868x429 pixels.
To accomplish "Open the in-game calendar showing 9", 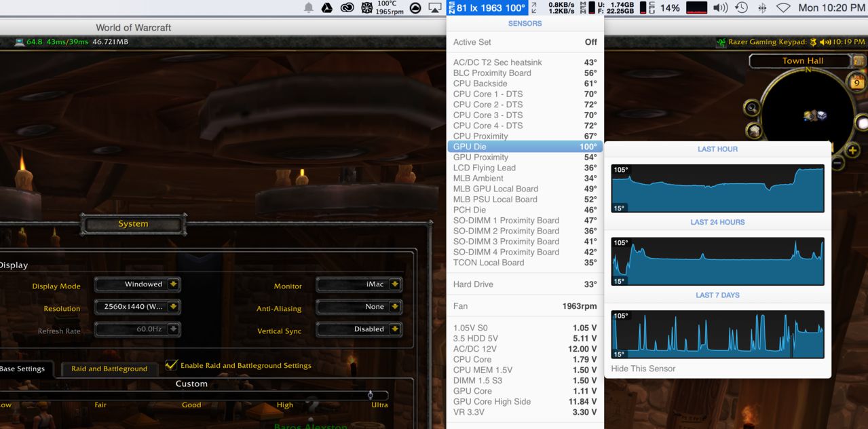I will pos(856,83).
